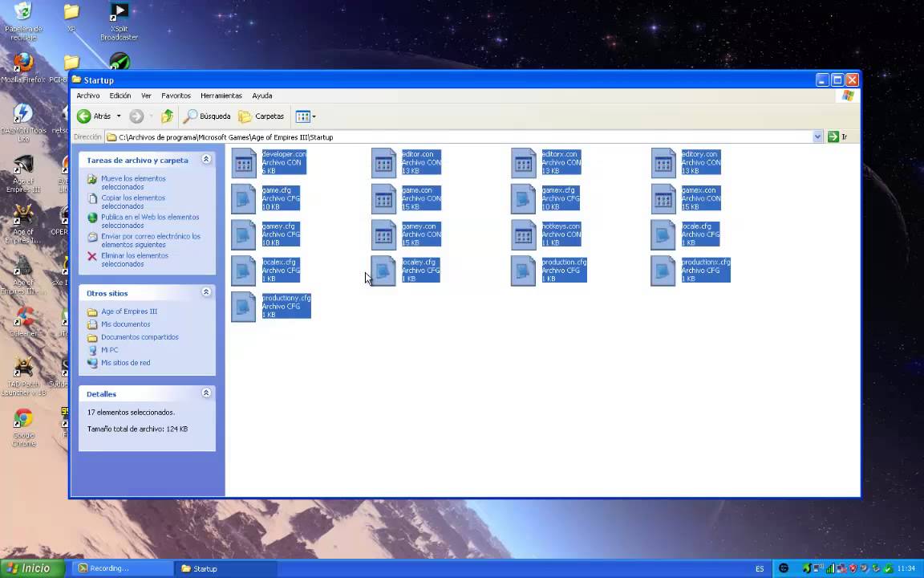Select the developer.con file icon
This screenshot has height=578, width=924.
tap(243, 163)
